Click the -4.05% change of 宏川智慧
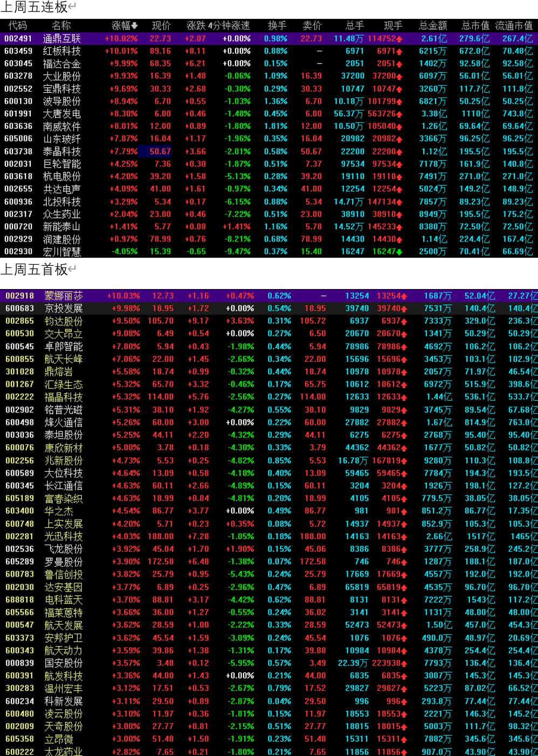Image resolution: width=538 pixels, height=756 pixels. 125,251
